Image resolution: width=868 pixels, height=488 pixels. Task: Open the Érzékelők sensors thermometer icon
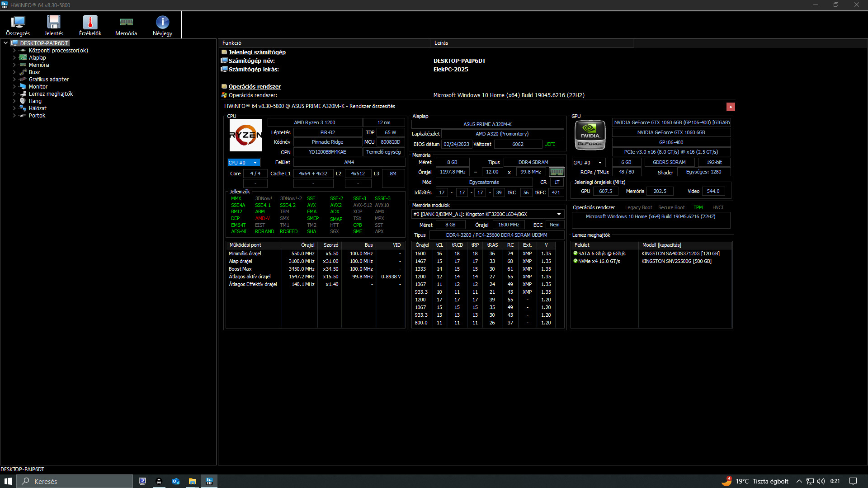[90, 25]
